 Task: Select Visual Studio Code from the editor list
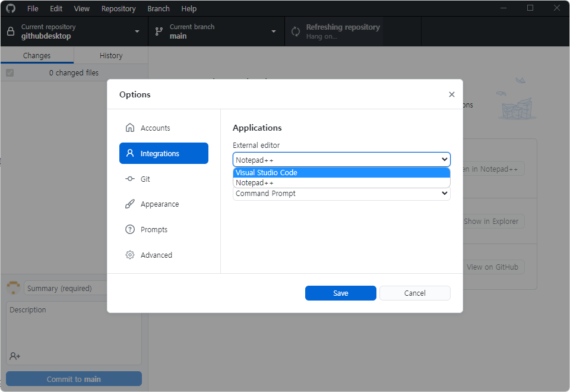[x=341, y=172]
